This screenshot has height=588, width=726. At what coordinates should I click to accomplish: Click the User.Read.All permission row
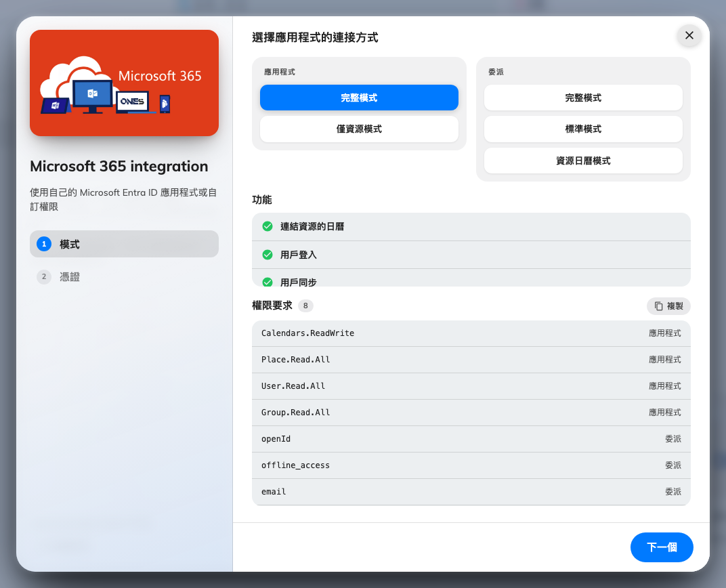pyautogui.click(x=471, y=386)
